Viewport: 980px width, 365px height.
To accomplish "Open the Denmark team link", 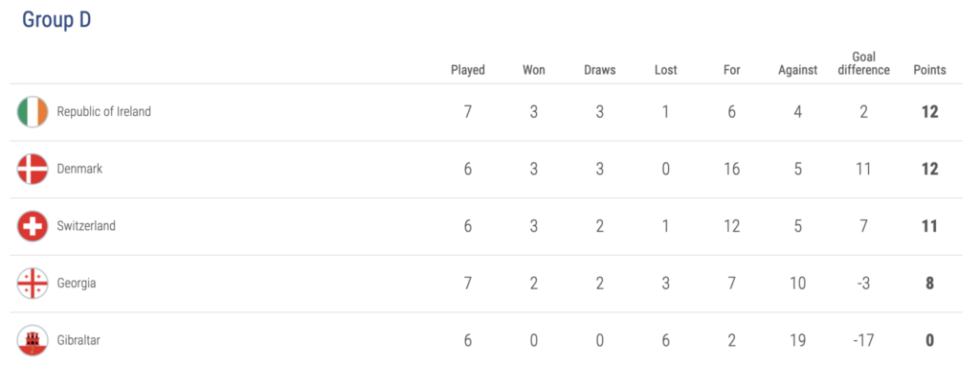I will tap(79, 169).
